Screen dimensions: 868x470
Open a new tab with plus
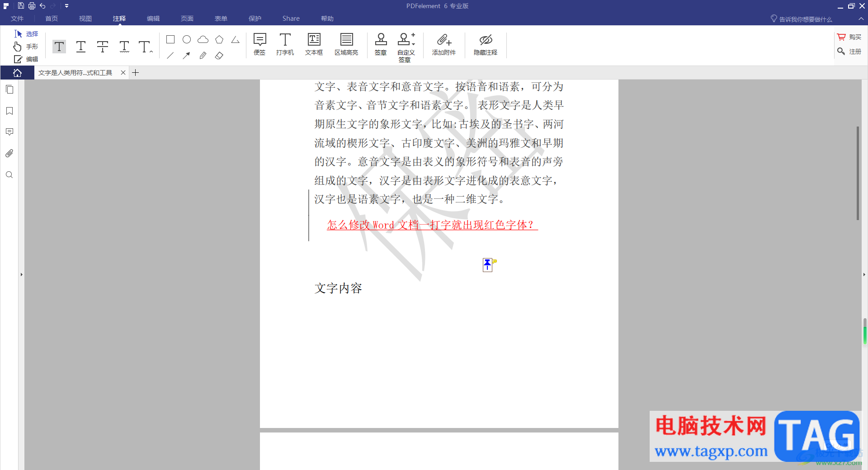pyautogui.click(x=135, y=73)
